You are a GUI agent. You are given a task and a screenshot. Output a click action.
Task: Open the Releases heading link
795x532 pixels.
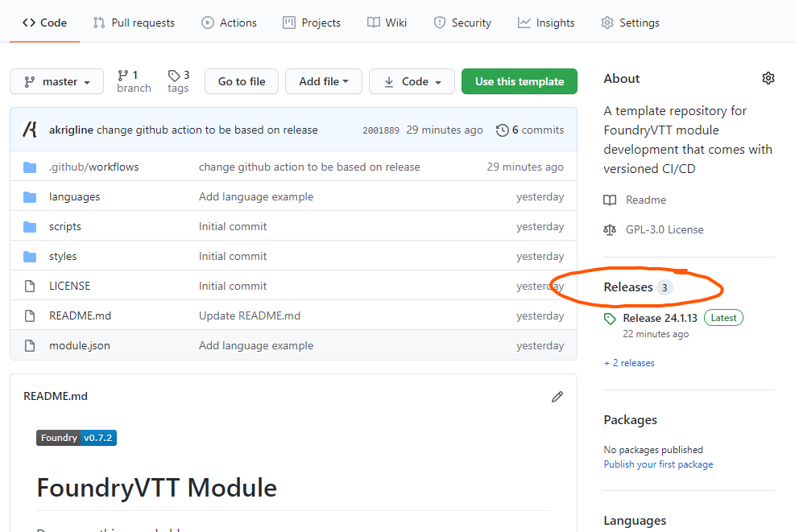[627, 287]
